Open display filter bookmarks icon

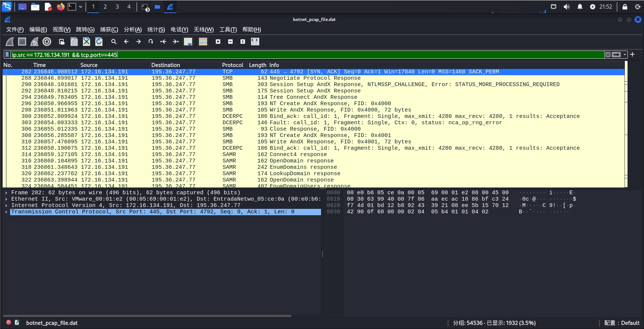pos(7,55)
